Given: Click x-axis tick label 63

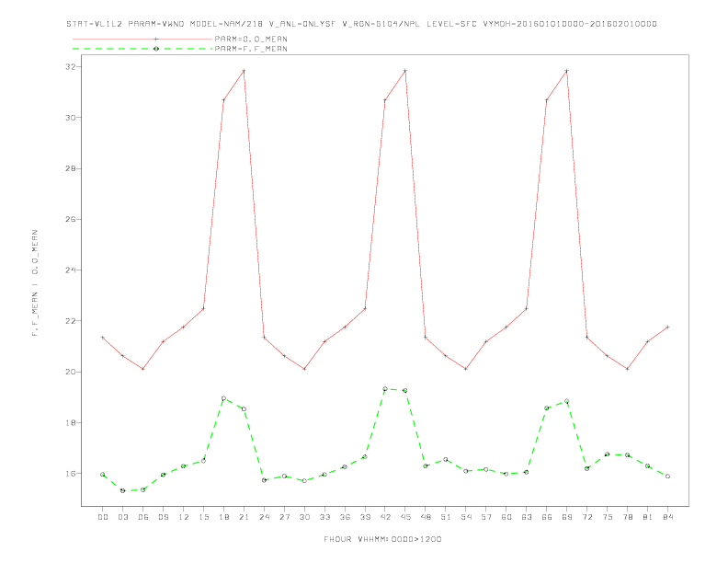Looking at the screenshot, I should 527,517.
